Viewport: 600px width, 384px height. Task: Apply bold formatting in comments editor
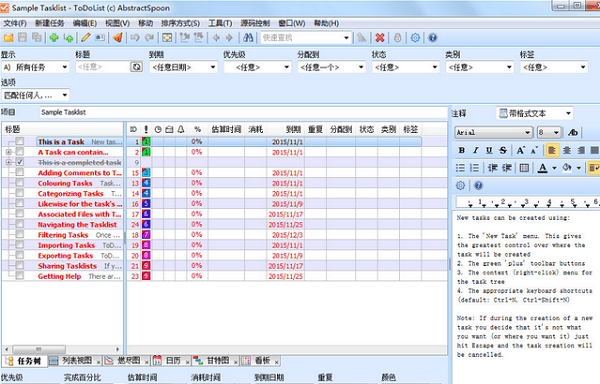pyautogui.click(x=461, y=150)
